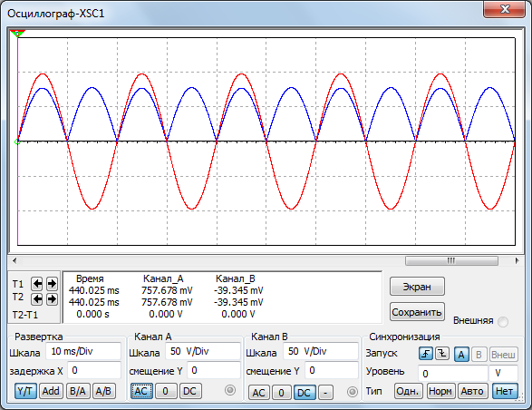Click the timebase scale 10 ms/Div field
Viewport: 532px width, 410px height.
coord(83,351)
